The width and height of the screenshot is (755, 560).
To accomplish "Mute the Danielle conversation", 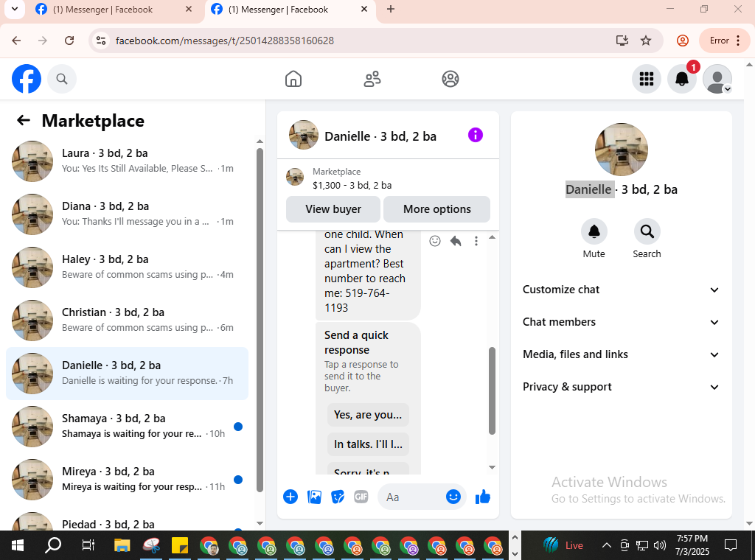I will tap(594, 239).
